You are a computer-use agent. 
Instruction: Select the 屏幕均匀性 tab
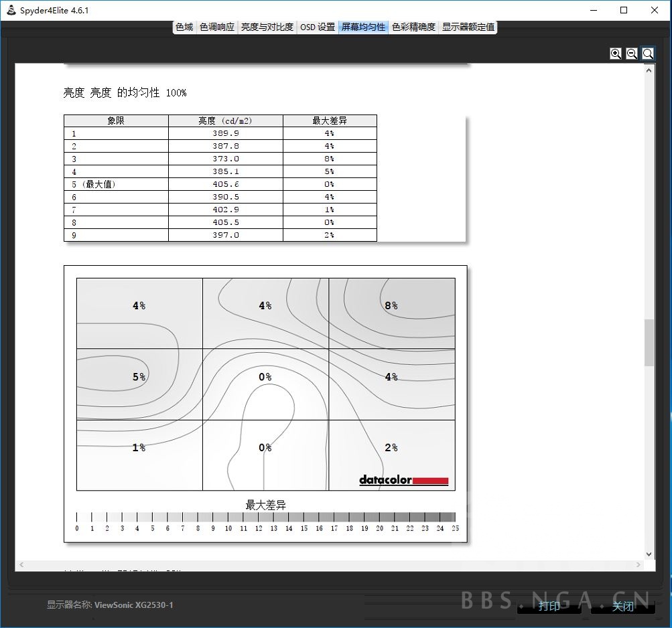(x=363, y=27)
